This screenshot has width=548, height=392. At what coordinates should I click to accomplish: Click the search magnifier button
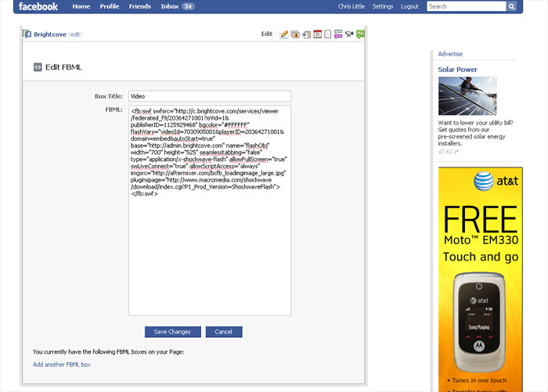point(511,6)
